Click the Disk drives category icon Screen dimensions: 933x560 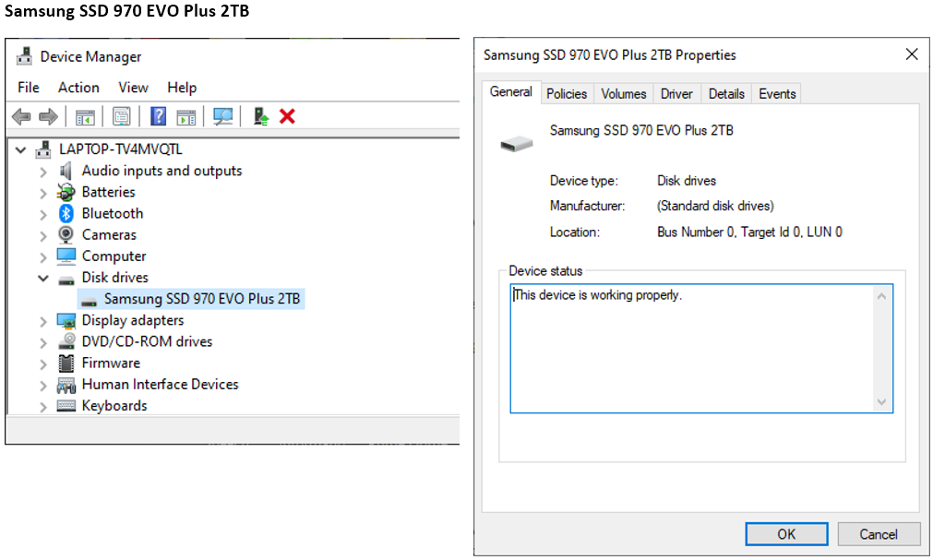click(x=66, y=280)
